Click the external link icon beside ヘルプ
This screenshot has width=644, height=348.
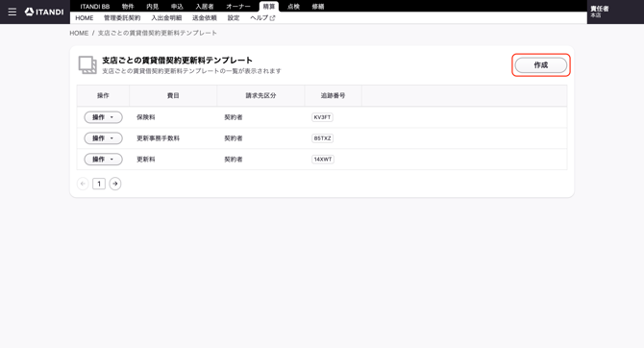point(272,18)
